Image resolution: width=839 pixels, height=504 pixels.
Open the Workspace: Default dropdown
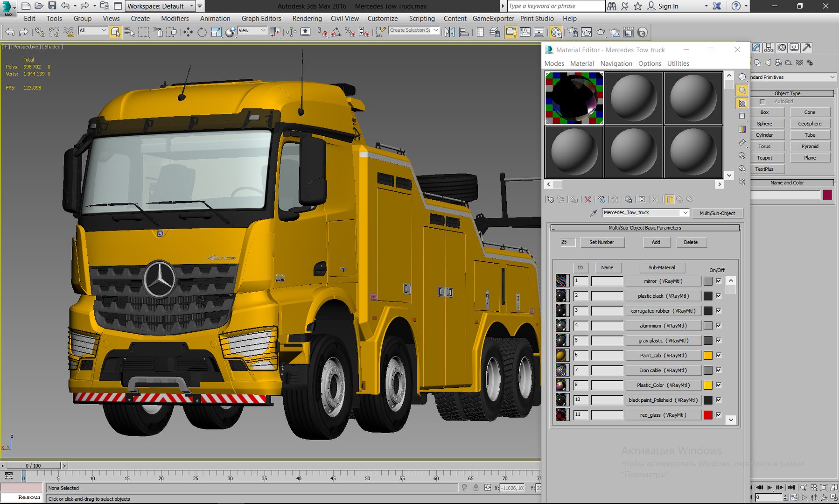(161, 6)
